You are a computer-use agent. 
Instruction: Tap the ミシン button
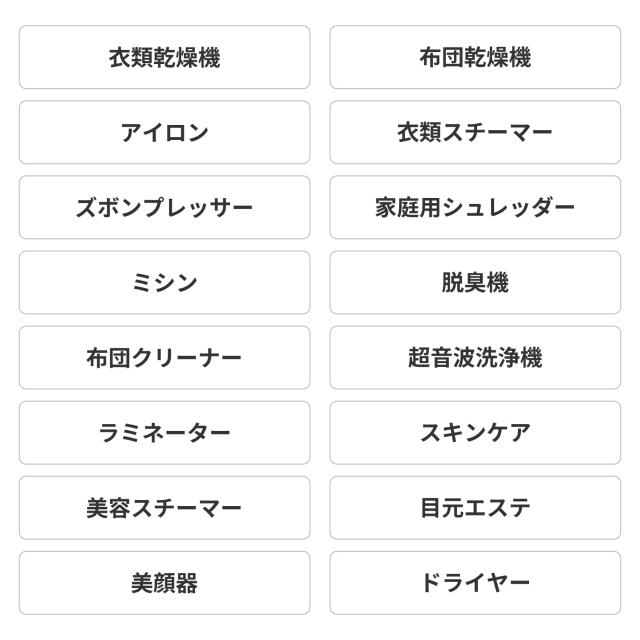[x=164, y=283]
